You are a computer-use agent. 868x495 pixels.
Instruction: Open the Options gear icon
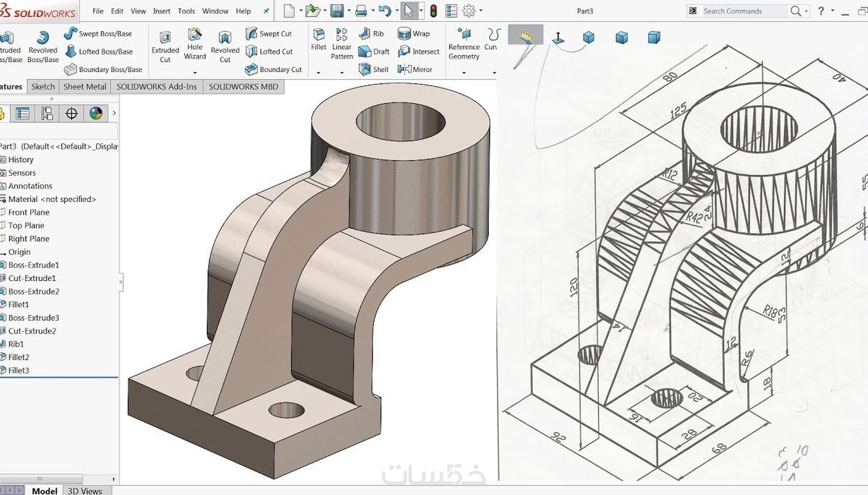click(469, 11)
